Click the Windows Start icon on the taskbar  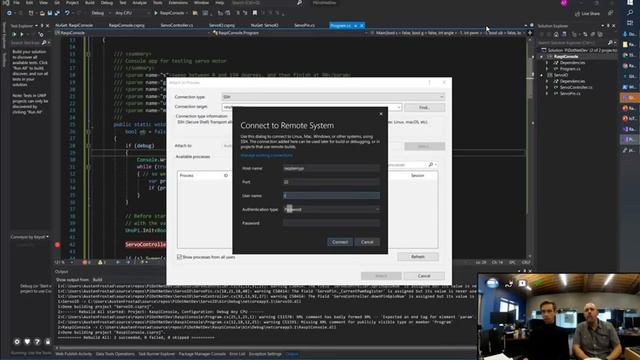(x=630, y=2)
